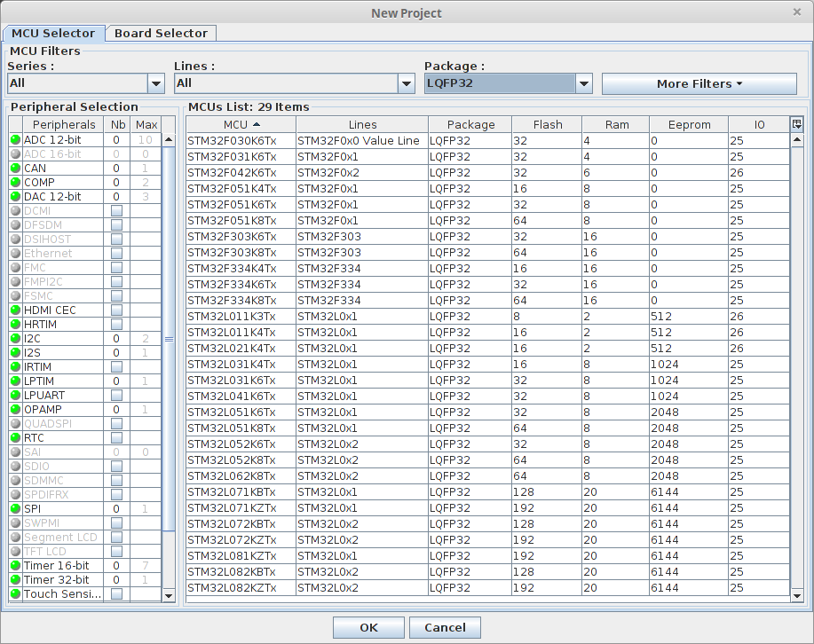Click the Peripherals column header

tap(63, 124)
